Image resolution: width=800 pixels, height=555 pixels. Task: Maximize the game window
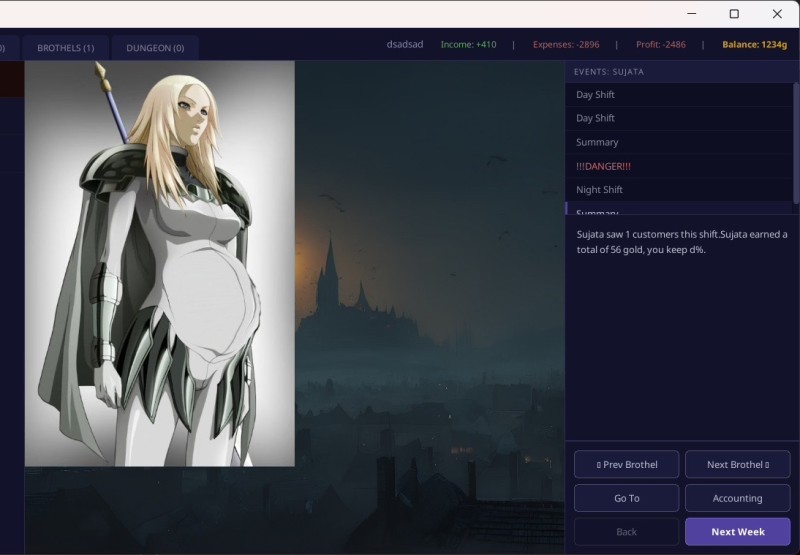point(734,14)
